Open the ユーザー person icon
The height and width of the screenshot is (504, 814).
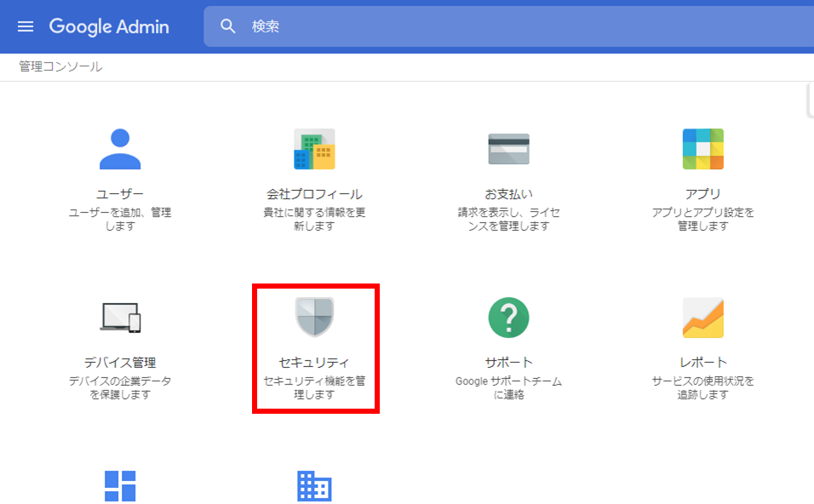tap(120, 149)
